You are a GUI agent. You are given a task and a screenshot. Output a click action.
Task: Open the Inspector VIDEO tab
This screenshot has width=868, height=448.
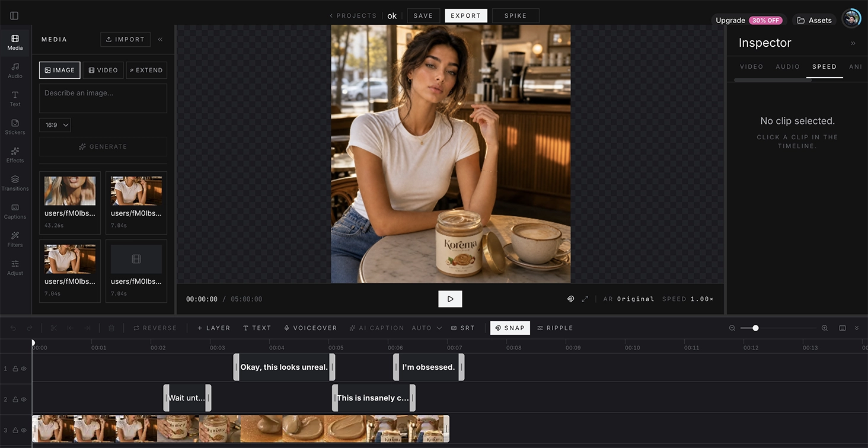pos(751,66)
